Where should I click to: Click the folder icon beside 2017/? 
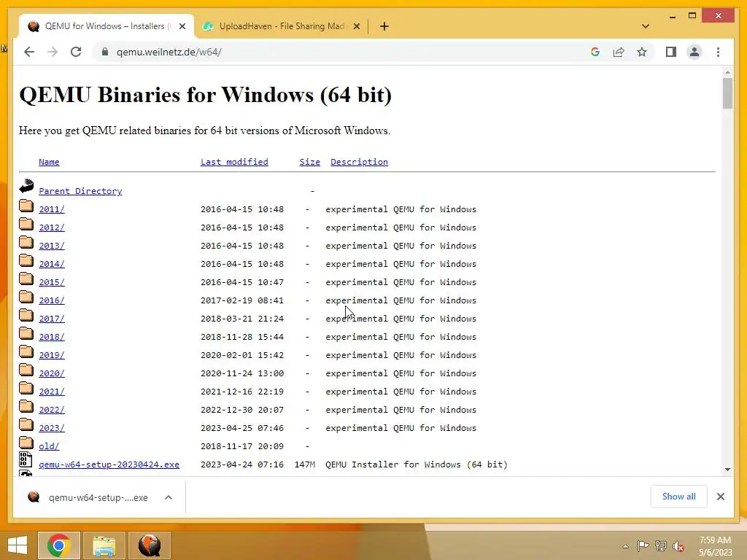click(26, 315)
